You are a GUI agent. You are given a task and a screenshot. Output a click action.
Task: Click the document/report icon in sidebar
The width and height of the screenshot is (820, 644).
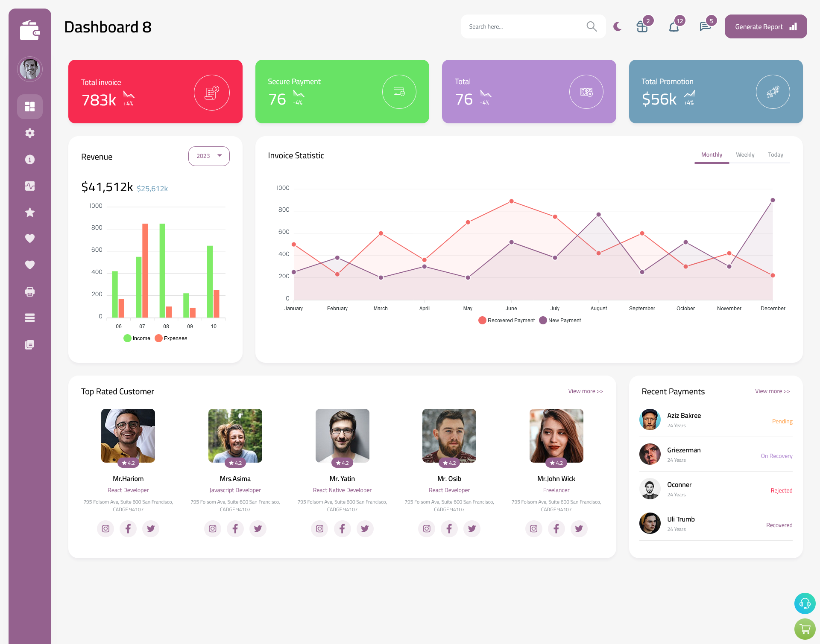tap(30, 344)
